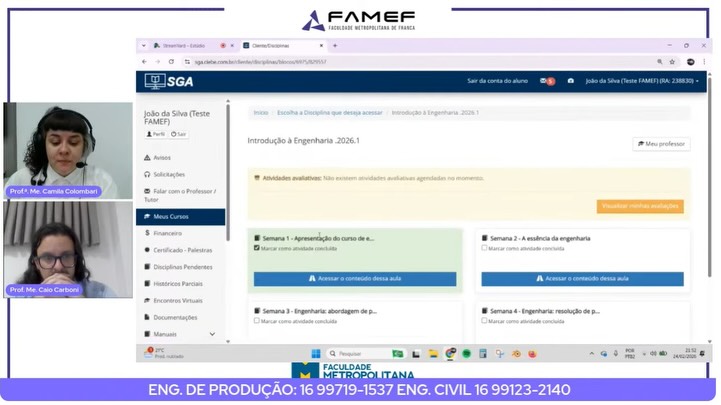Open Financeiro in the sidebar

tap(168, 232)
